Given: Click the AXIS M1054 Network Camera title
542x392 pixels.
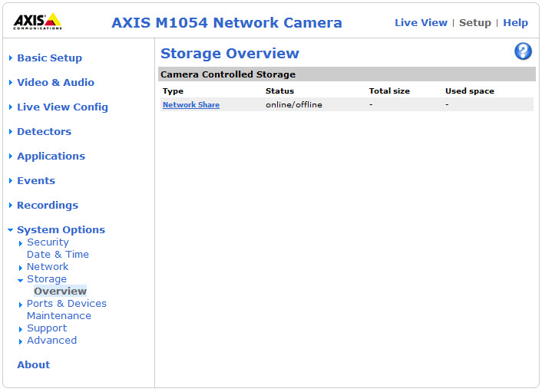Looking at the screenshot, I should coord(226,23).
